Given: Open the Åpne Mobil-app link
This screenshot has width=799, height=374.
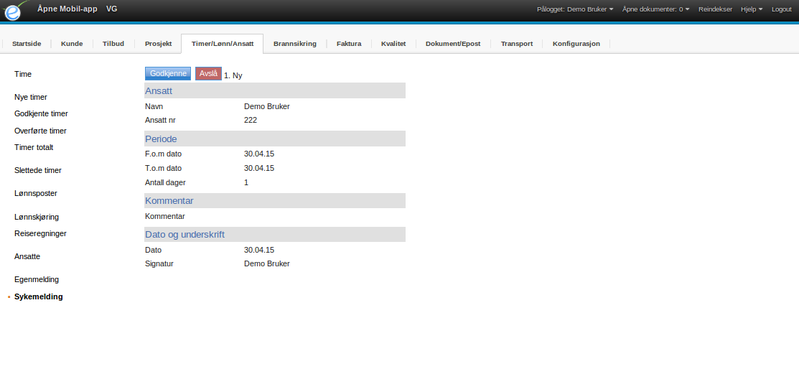Looking at the screenshot, I should [67, 9].
